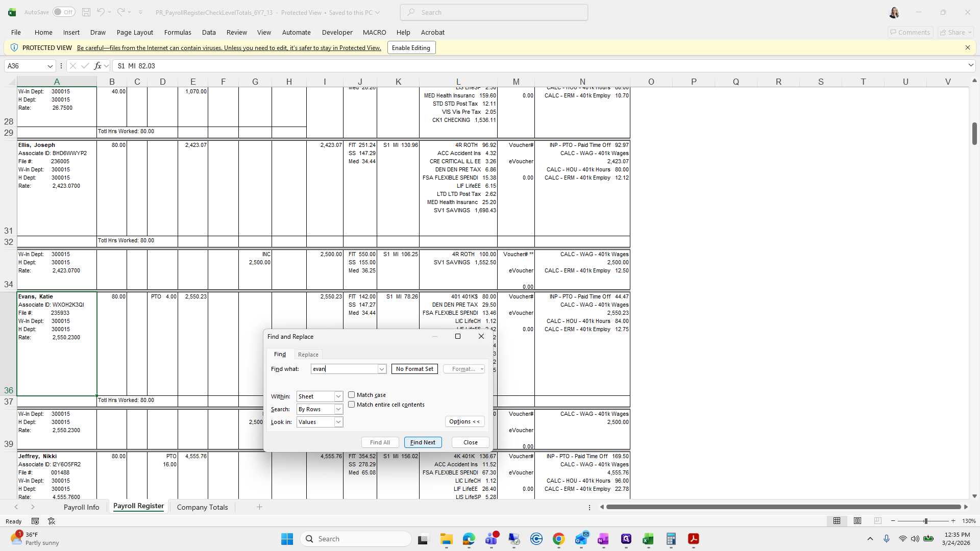Open Adobe Acrobat from the taskbar
The image size is (980, 551).
pyautogui.click(x=693, y=539)
